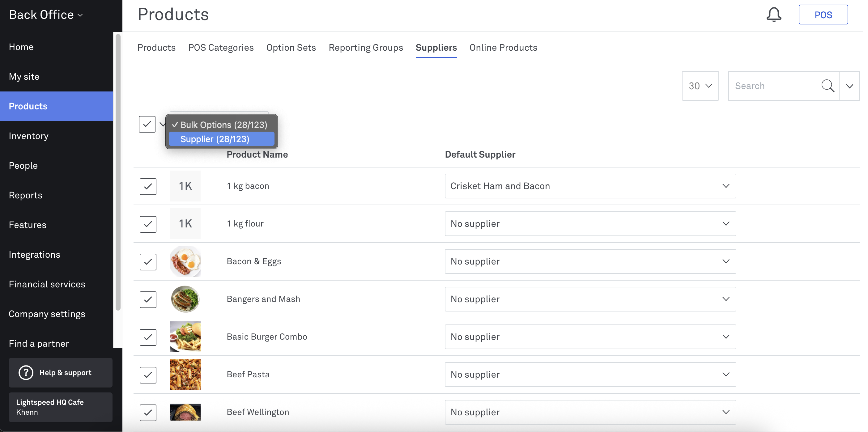Viewport: 868px width, 432px height.
Task: Open the Bangers and Mash product image
Action: pyautogui.click(x=185, y=299)
